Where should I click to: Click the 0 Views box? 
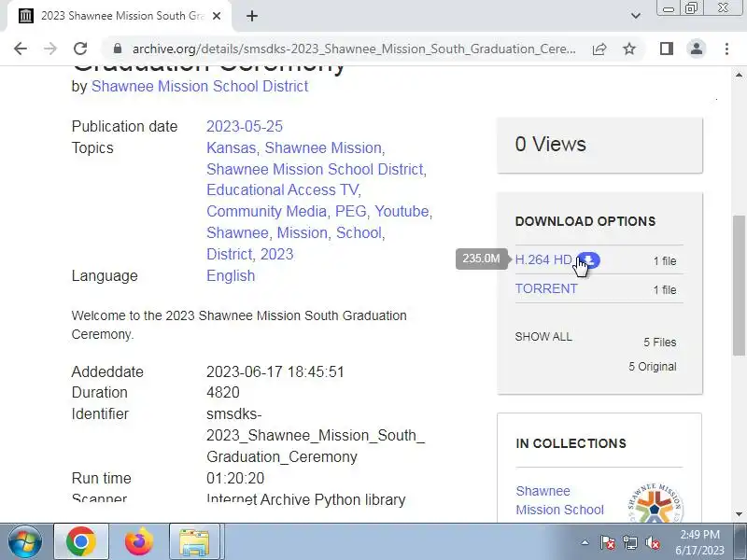[599, 145]
